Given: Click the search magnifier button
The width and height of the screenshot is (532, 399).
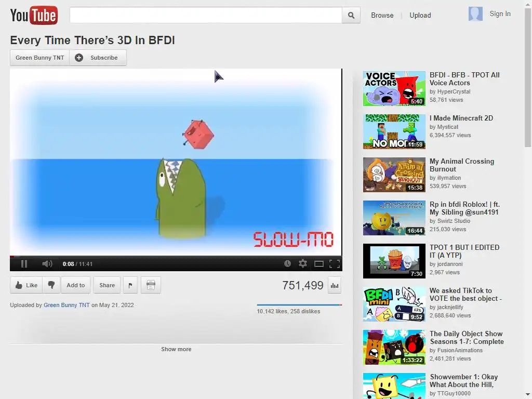Looking at the screenshot, I should 351,15.
